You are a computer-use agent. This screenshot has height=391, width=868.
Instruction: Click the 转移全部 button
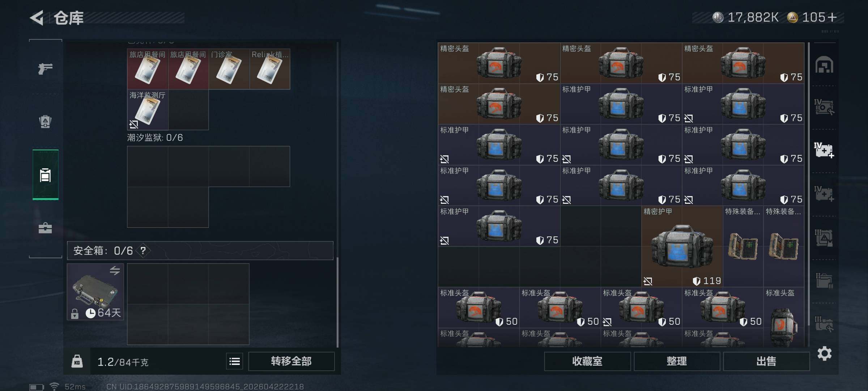coord(291,361)
